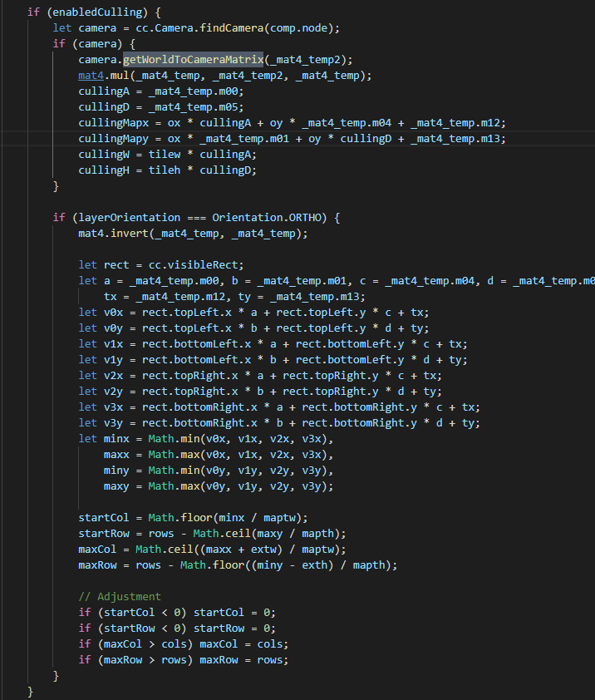Click the cullingMapx variable being assigned

[114, 123]
